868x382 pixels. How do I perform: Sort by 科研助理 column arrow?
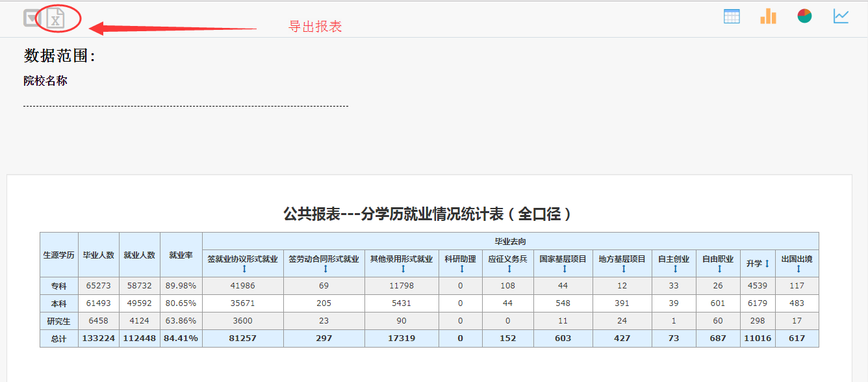point(461,268)
